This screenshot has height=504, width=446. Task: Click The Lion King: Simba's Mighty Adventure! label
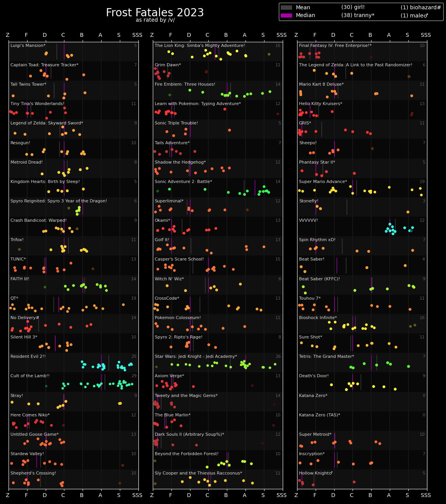click(x=200, y=46)
